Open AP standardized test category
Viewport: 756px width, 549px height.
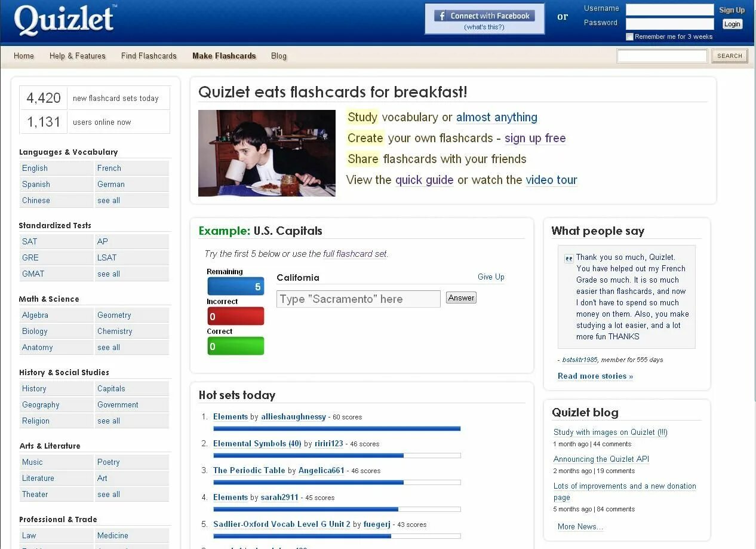103,242
